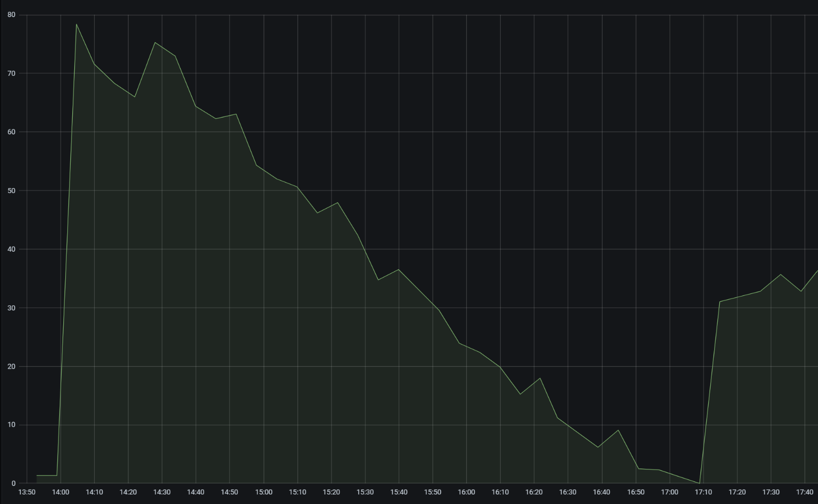
Task: Click the 30 value label on the y-axis
Action: pos(12,308)
